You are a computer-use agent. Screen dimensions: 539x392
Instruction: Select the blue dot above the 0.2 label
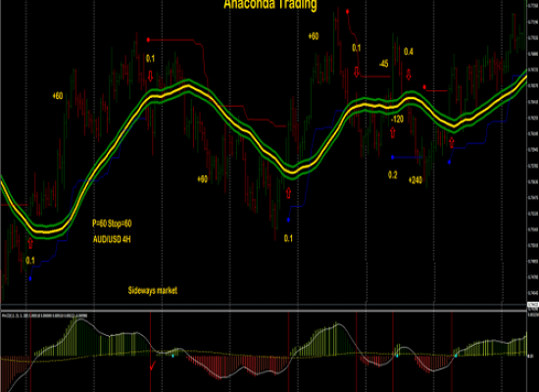click(x=393, y=157)
